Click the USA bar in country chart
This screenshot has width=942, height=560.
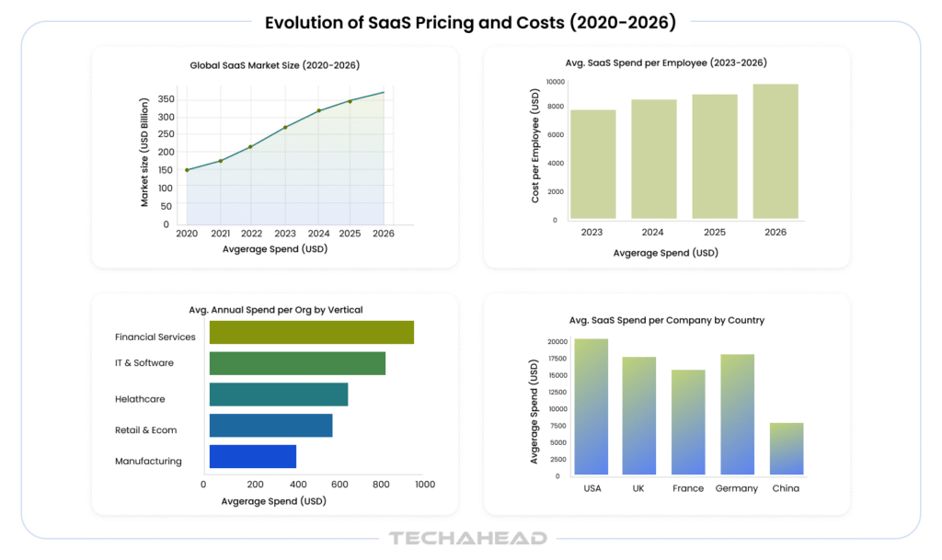pyautogui.click(x=592, y=406)
